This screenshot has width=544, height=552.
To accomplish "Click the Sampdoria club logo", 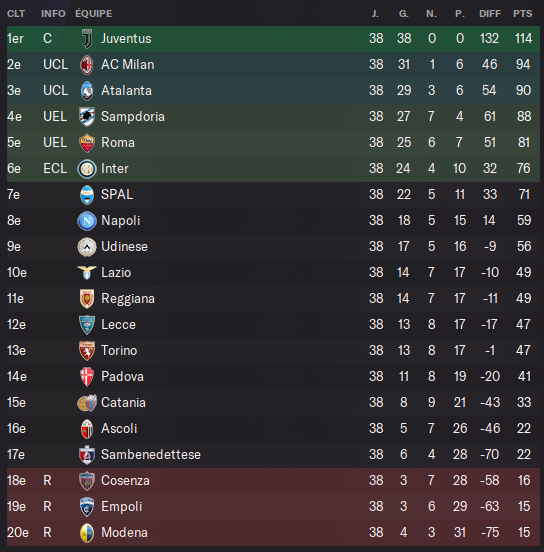I will click(x=87, y=117).
